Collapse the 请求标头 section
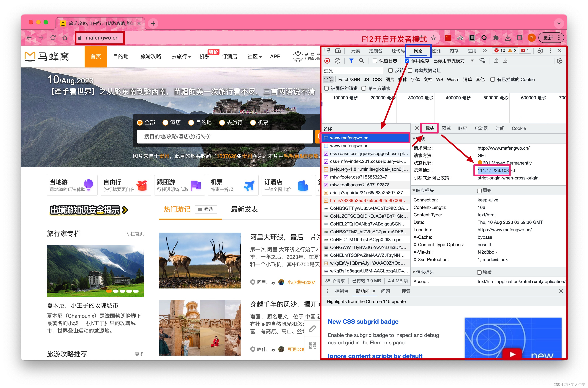This screenshot has height=388, width=588. coord(414,272)
